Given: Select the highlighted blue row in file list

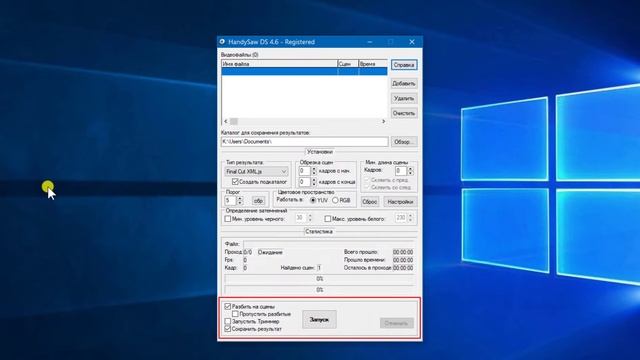Looking at the screenshot, I should coord(304,71).
